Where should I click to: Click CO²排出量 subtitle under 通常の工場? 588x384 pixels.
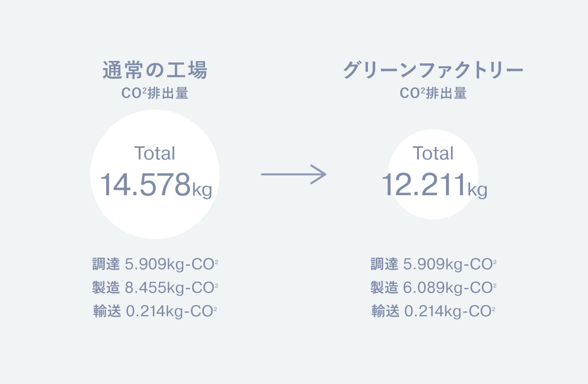(x=155, y=93)
